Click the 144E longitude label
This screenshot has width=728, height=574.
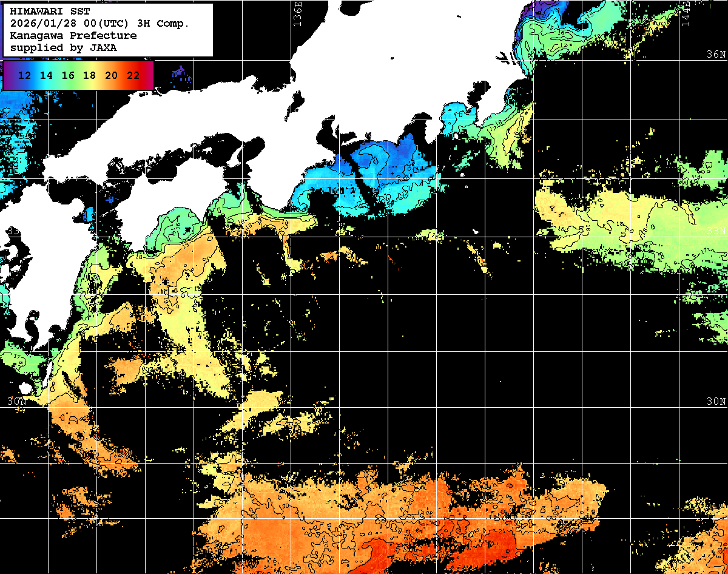point(686,13)
